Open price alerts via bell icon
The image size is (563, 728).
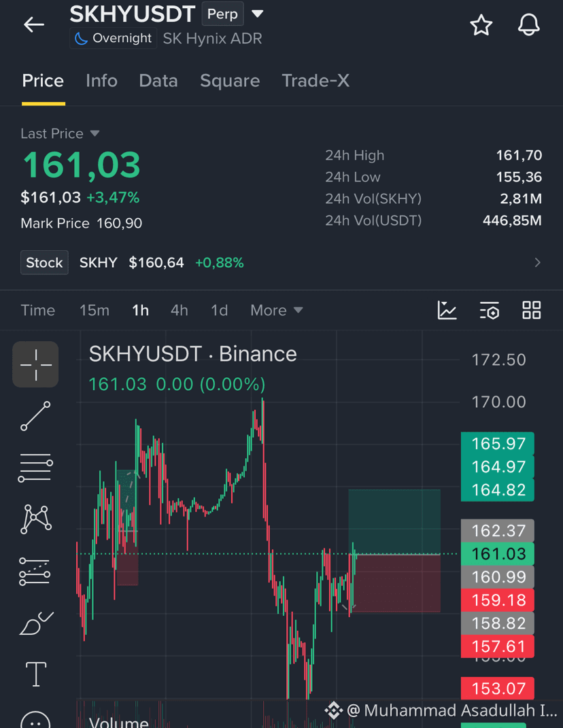coord(528,25)
